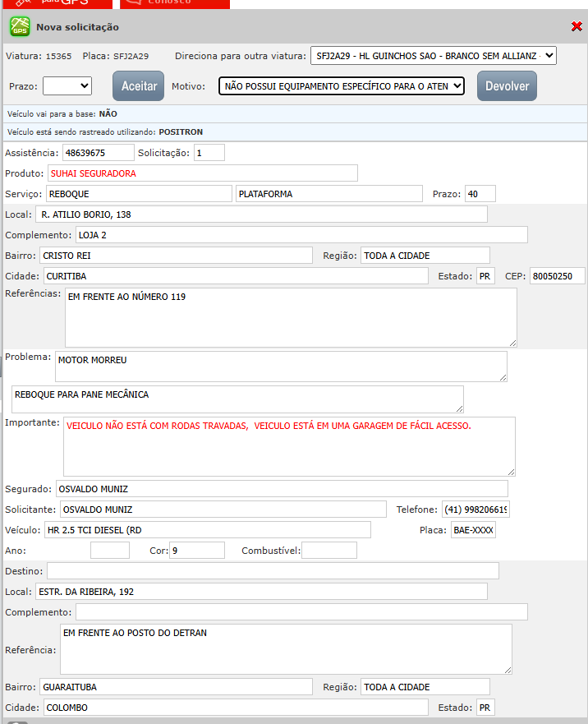Screen dimensions: 588x724
Task: Grab the Importante text area resize handle
Action: pyautogui.click(x=511, y=472)
